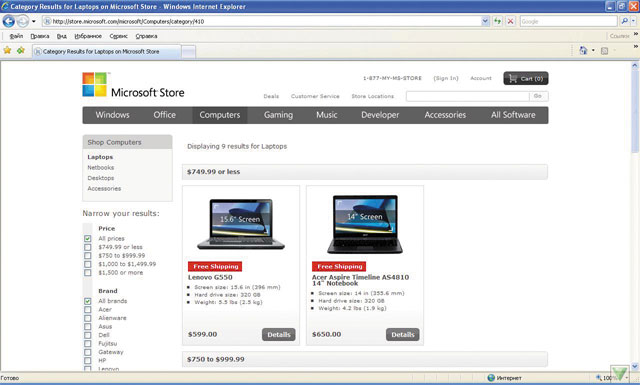Expand the address bar history dropdown
The height and width of the screenshot is (385, 640).
point(485,21)
